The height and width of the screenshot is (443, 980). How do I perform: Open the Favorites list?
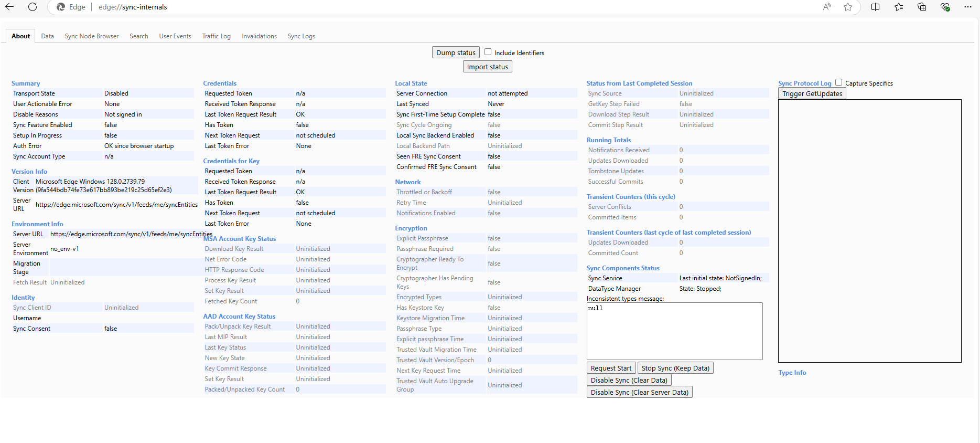coord(899,7)
